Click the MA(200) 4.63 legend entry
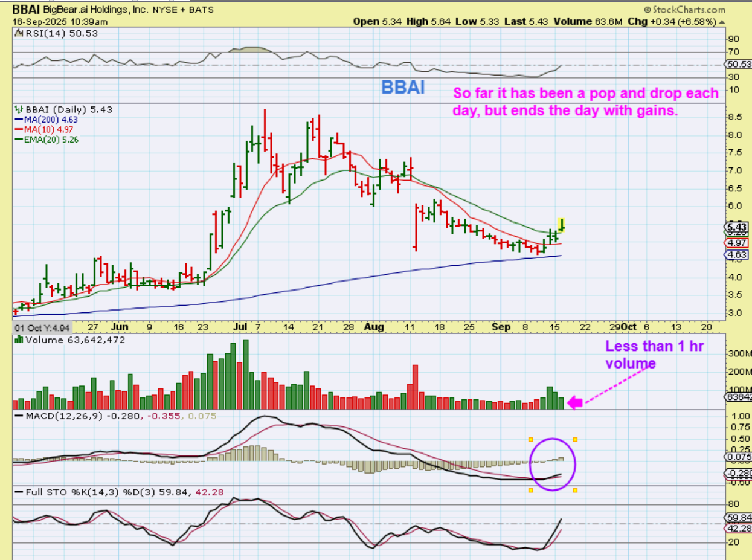The height and width of the screenshot is (560, 752). 47,120
